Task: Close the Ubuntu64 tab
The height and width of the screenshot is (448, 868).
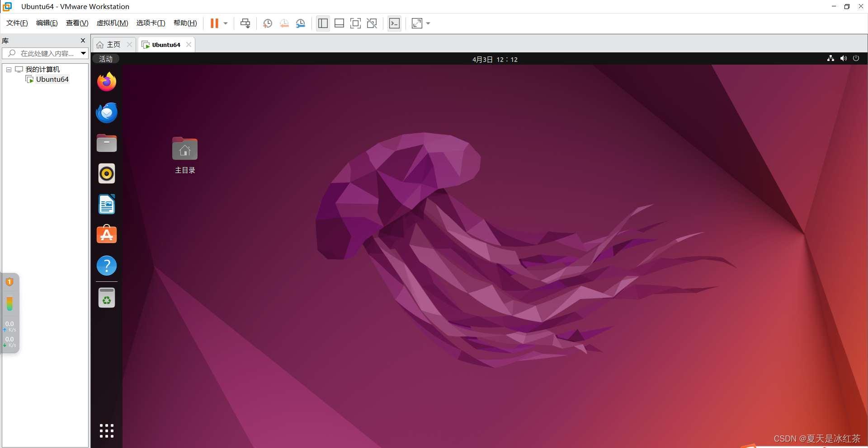Action: coord(189,45)
